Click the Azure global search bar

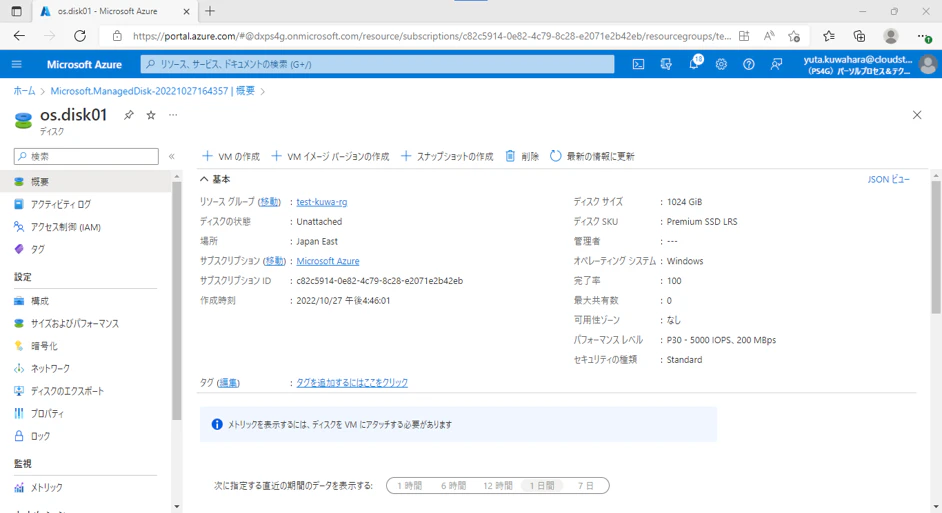[377, 64]
